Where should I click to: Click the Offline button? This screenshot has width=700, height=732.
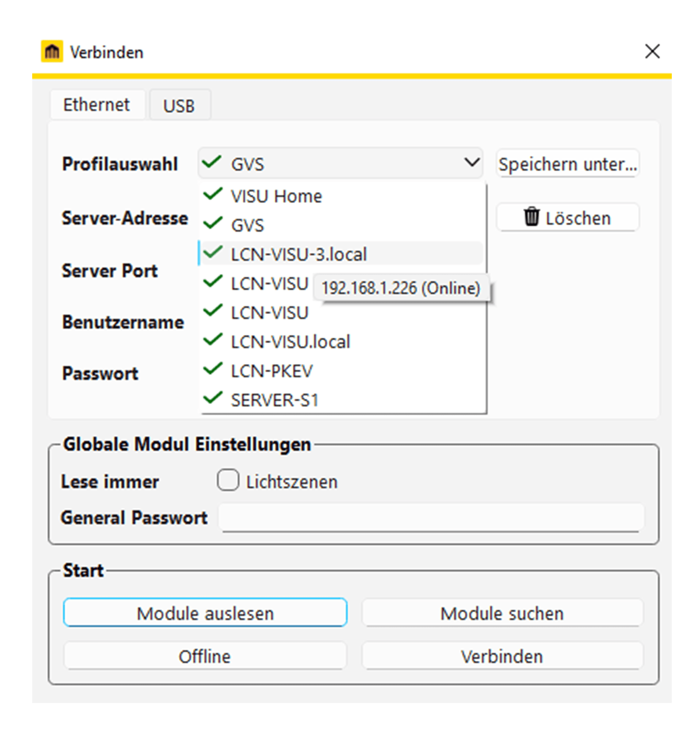(x=205, y=656)
